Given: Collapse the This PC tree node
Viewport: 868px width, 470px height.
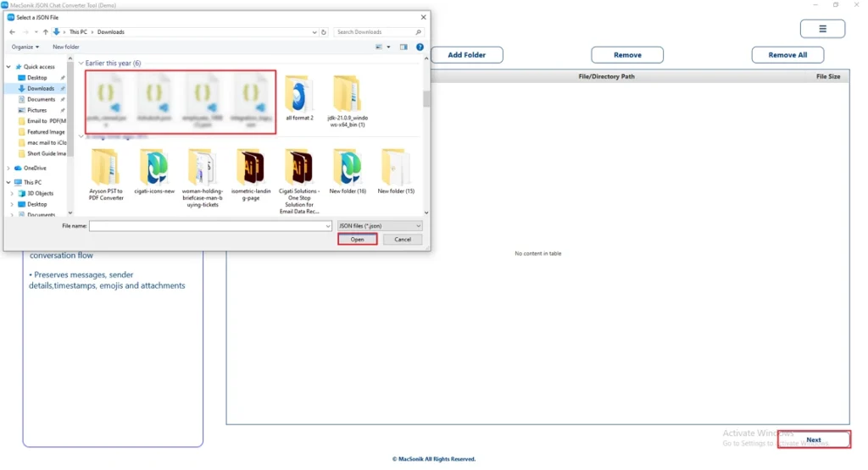Looking at the screenshot, I should coord(8,182).
